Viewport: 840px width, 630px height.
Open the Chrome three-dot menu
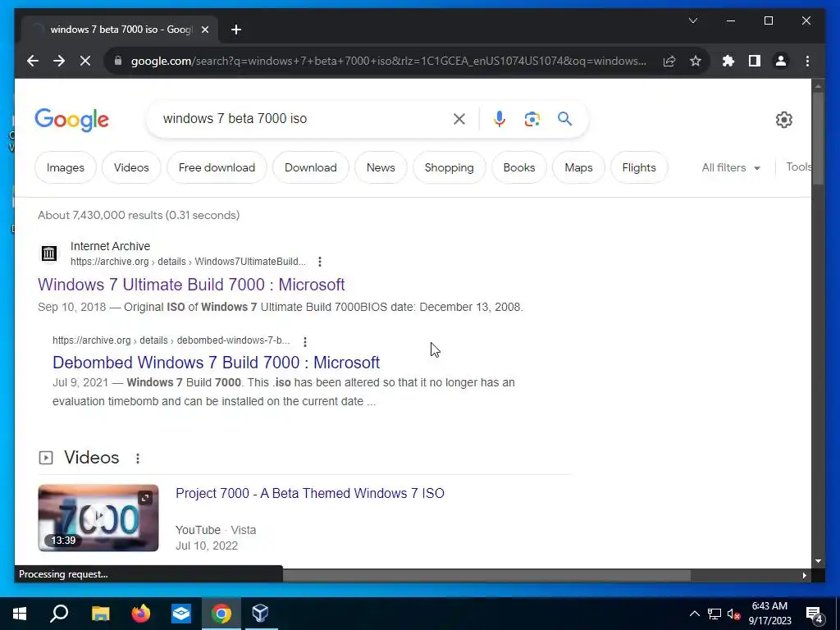807,61
